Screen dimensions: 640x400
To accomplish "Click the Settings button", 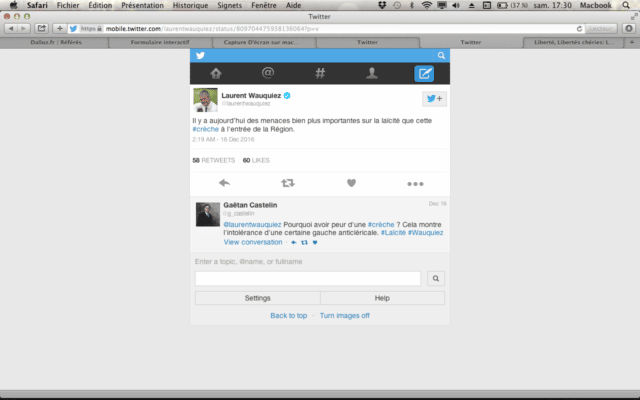I will tap(258, 298).
